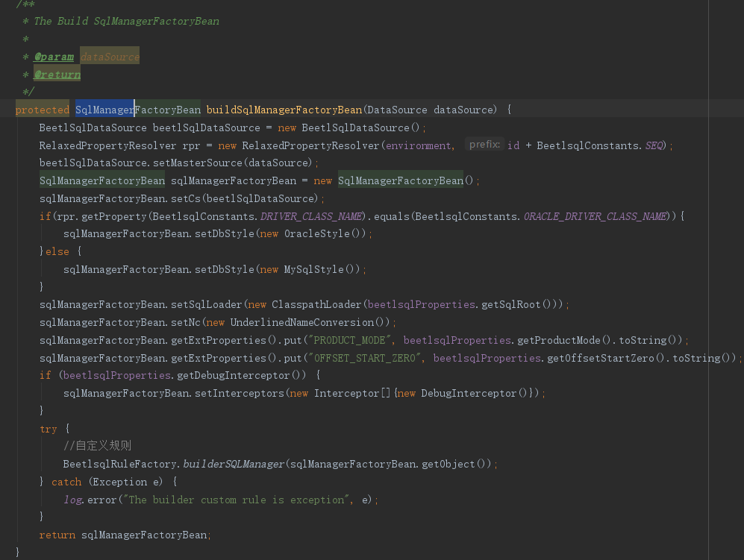744x560 pixels.
Task: Click the equals method call
Action: pyautogui.click(x=392, y=216)
